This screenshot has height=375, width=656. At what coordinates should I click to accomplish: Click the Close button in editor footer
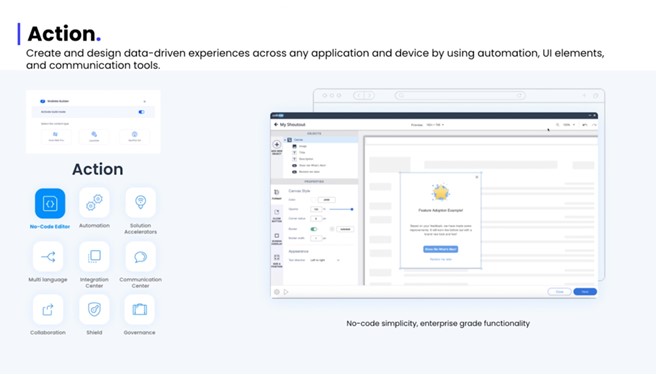pos(559,292)
